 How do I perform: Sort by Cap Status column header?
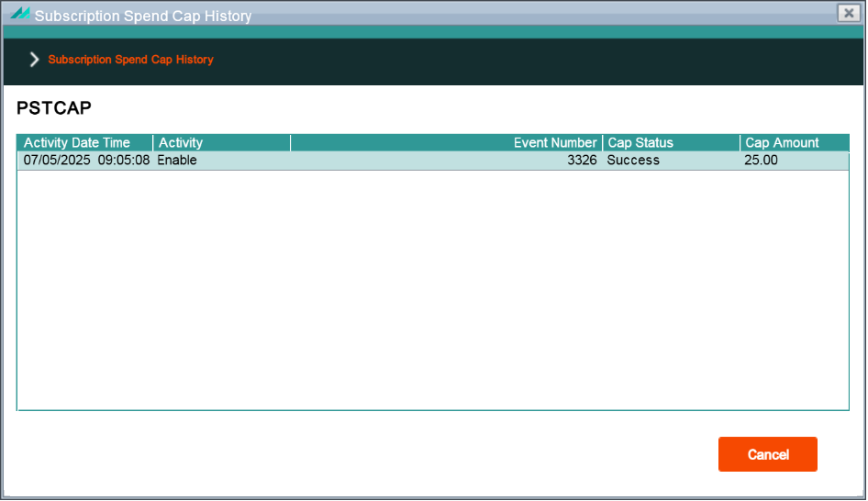671,143
